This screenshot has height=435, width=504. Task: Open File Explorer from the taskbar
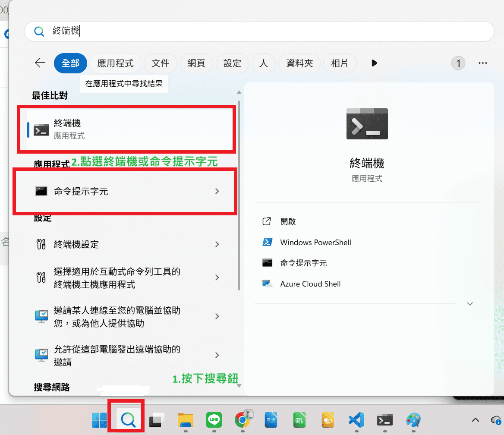pyautogui.click(x=185, y=419)
